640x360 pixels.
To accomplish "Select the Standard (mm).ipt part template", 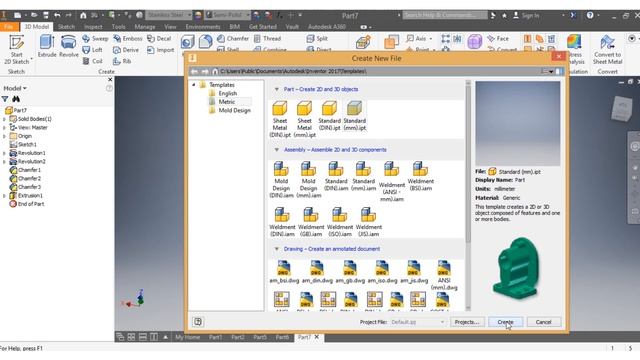I will [354, 116].
